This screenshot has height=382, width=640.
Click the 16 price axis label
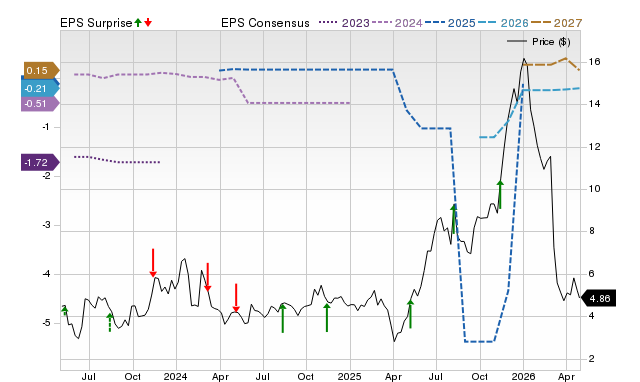pos(594,62)
